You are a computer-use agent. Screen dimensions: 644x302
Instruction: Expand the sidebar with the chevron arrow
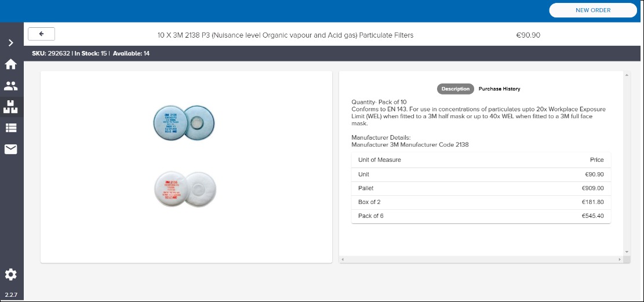click(x=11, y=42)
